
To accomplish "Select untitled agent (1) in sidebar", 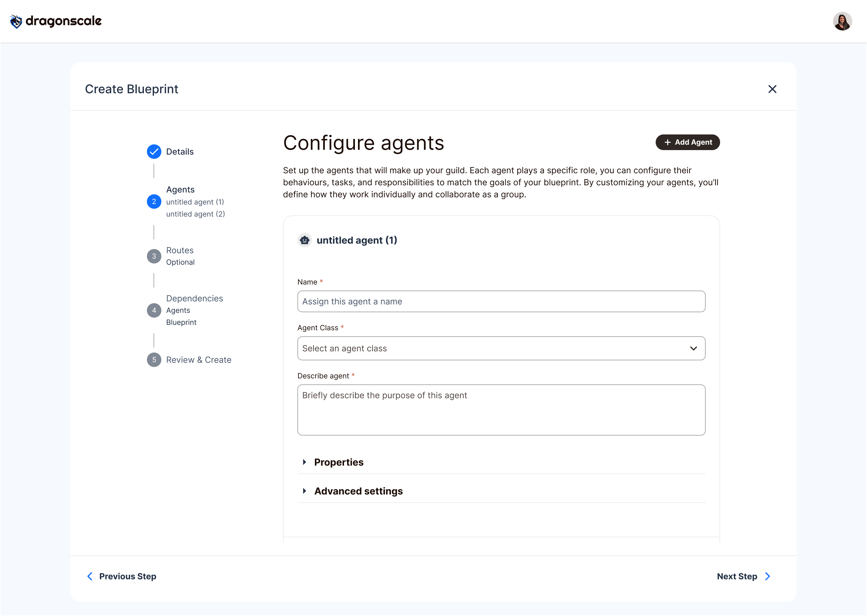I will click(x=195, y=202).
